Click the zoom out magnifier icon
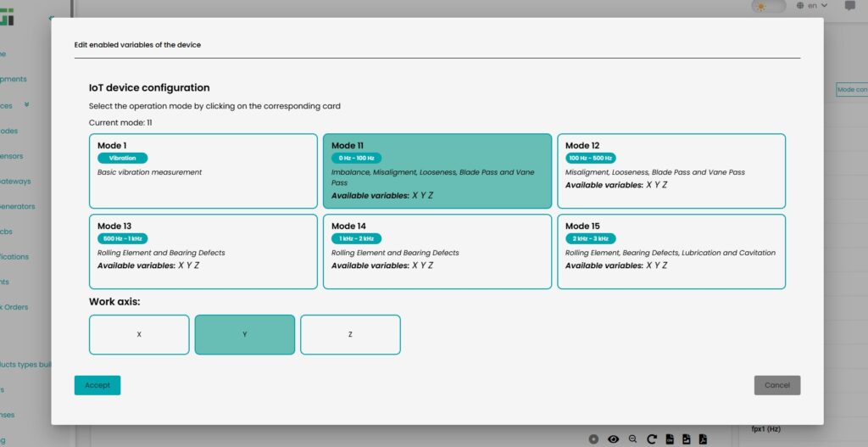This screenshot has width=868, height=447. 632,439
